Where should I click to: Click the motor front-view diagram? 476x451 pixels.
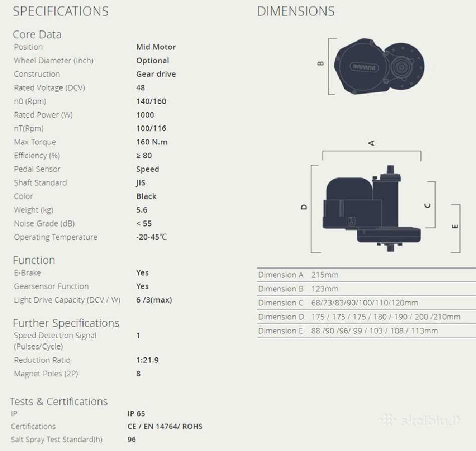372,208
